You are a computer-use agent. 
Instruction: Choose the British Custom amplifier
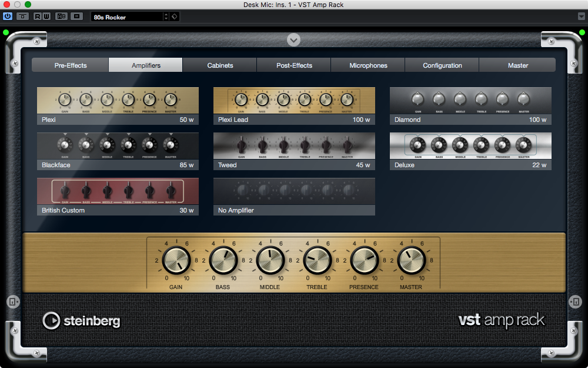click(118, 196)
